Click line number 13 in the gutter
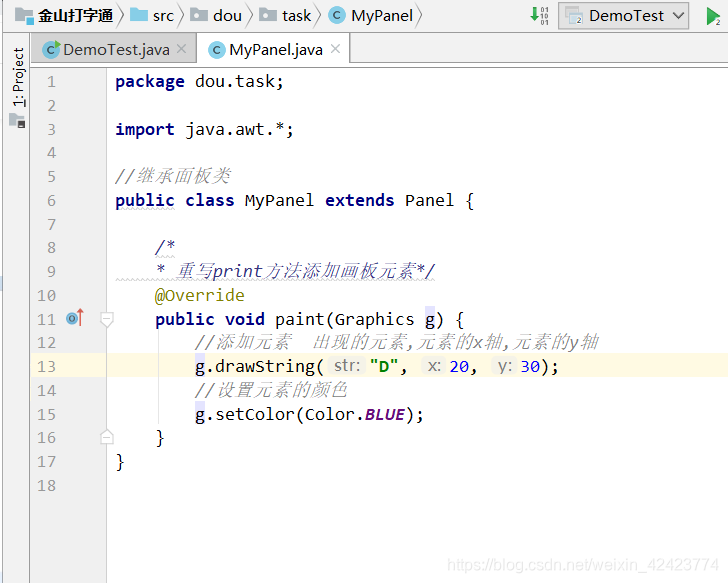728x583 pixels. click(x=46, y=367)
